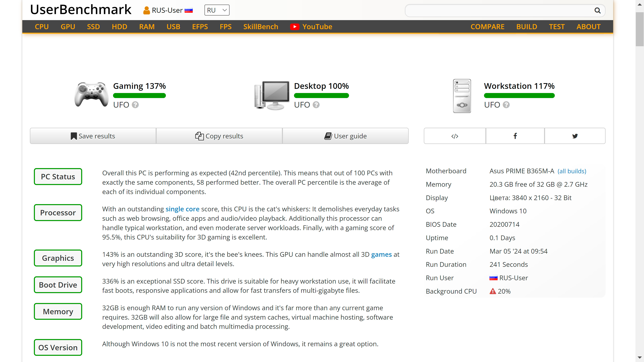The height and width of the screenshot is (362, 644).
Task: Click the Gaming 137% UFO help icon
Action: coord(135,105)
